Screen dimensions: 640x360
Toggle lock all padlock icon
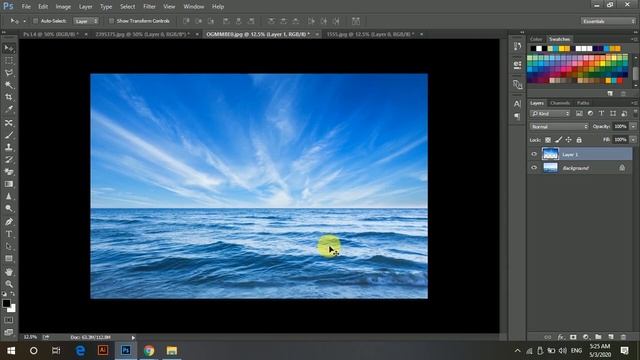pyautogui.click(x=579, y=140)
